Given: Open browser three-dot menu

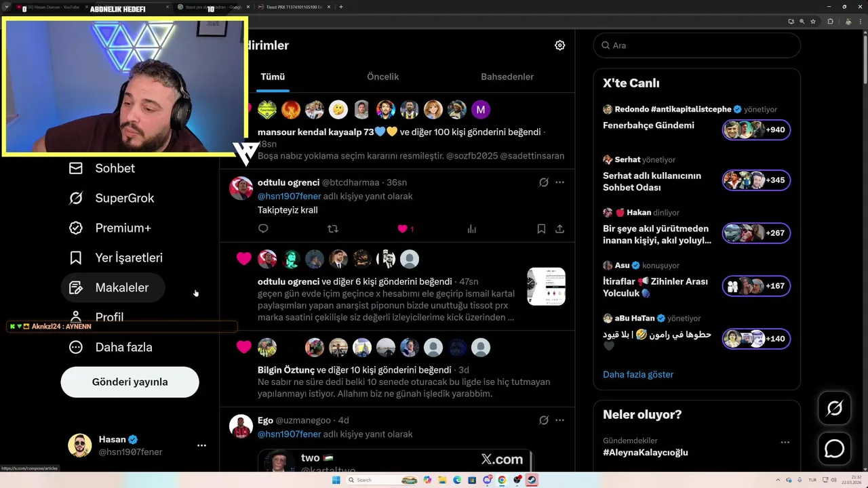Looking at the screenshot, I should coord(860,21).
